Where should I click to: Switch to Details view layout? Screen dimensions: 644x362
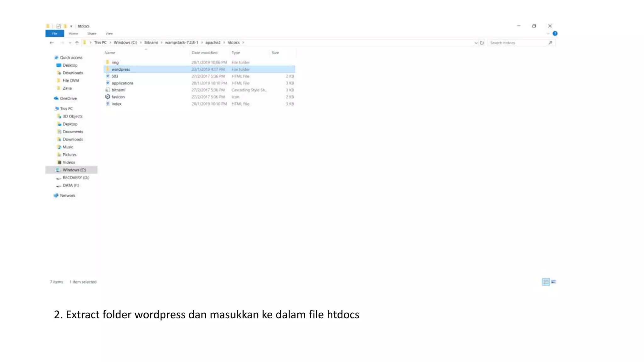[x=546, y=282]
